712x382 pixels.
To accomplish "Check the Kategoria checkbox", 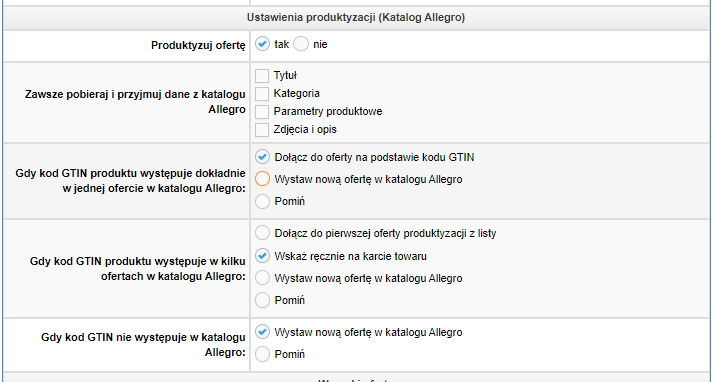I will click(262, 94).
